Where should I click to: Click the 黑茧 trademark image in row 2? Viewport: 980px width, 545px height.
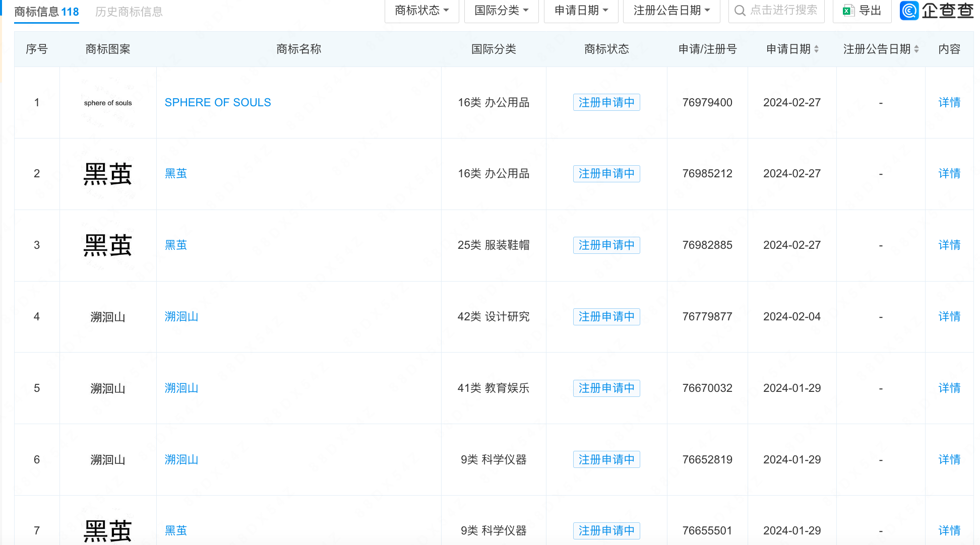point(108,174)
